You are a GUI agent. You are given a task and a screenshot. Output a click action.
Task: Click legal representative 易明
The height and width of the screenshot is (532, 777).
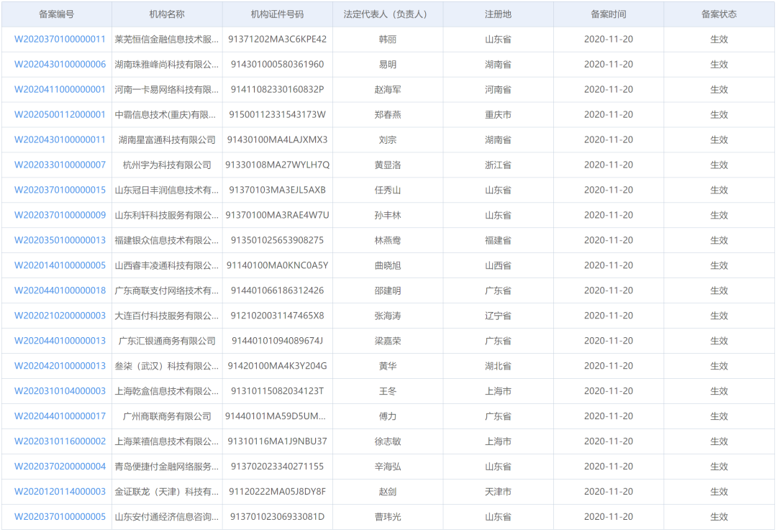click(x=388, y=65)
